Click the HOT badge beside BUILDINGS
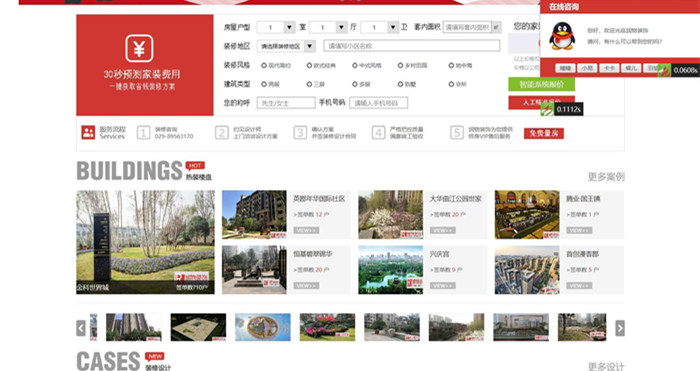 [x=195, y=166]
